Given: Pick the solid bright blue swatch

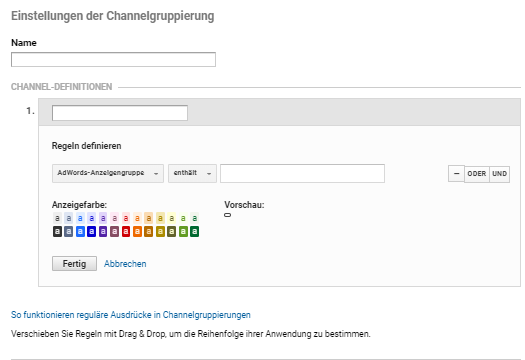Looking at the screenshot, I should [80, 231].
